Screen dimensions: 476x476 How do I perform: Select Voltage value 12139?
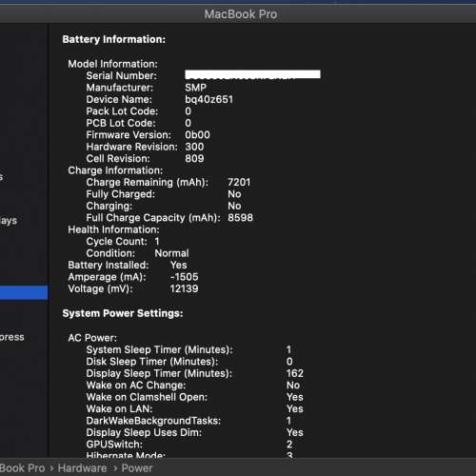[x=184, y=288]
